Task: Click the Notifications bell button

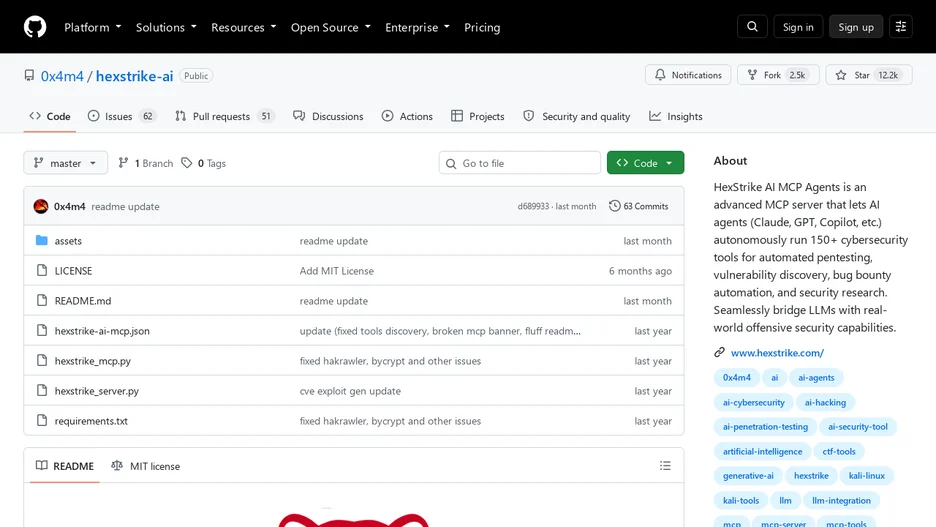Action: point(688,75)
